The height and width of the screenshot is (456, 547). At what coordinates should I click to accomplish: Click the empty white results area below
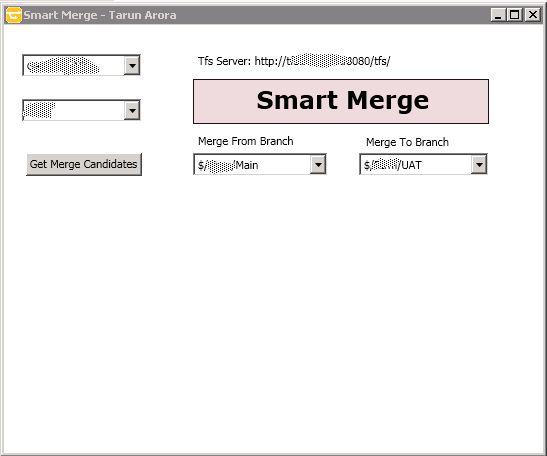click(274, 314)
